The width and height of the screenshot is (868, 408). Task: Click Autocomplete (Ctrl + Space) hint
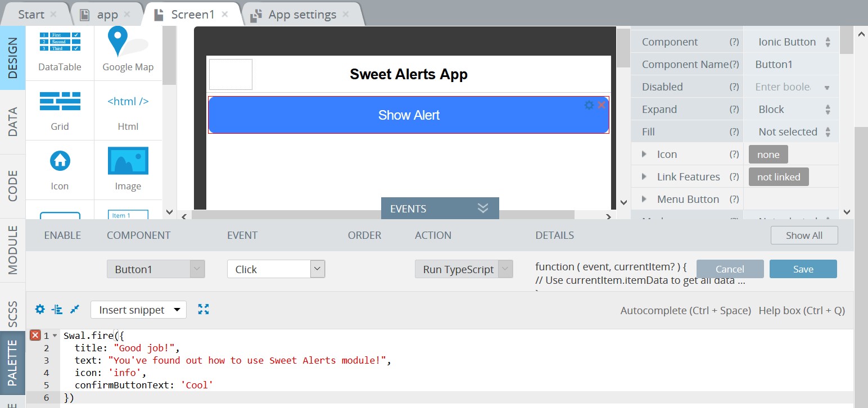686,310
